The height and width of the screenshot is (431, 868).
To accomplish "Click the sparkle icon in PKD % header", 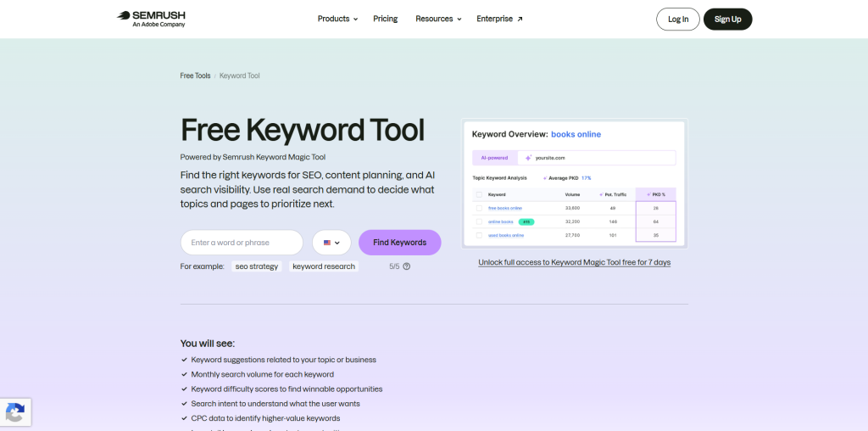I will [x=648, y=195].
